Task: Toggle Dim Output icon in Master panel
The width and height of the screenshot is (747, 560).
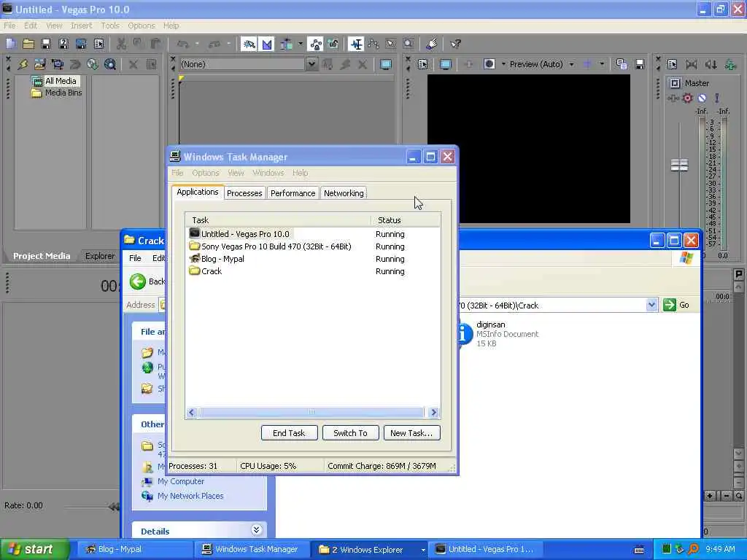Action: click(711, 64)
